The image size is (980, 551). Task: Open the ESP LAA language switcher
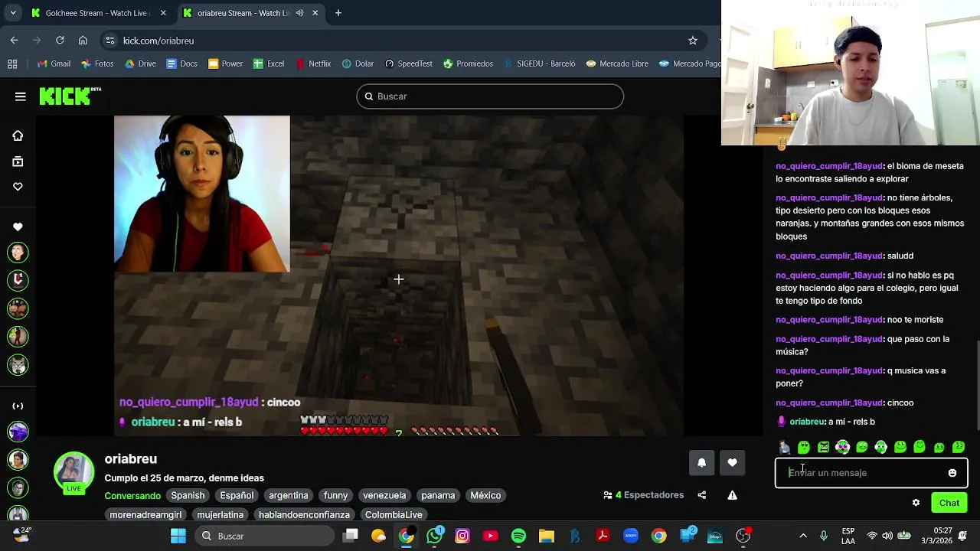[848, 536]
